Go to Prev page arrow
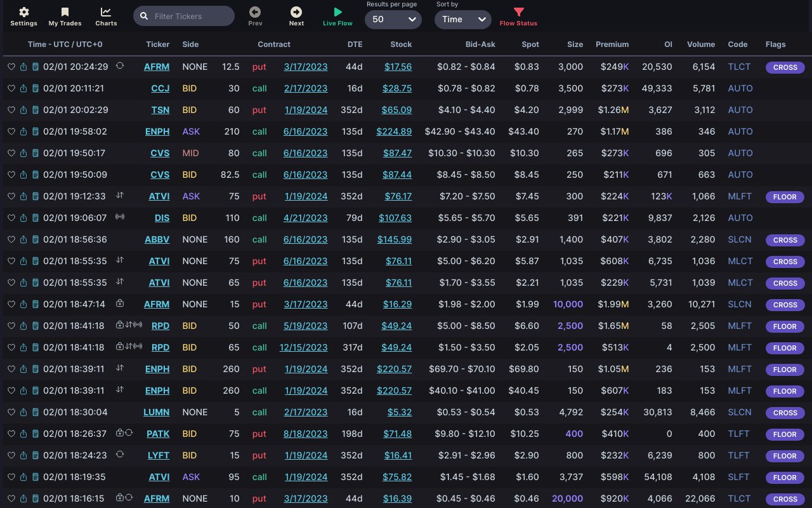This screenshot has width=812, height=508. click(x=255, y=12)
